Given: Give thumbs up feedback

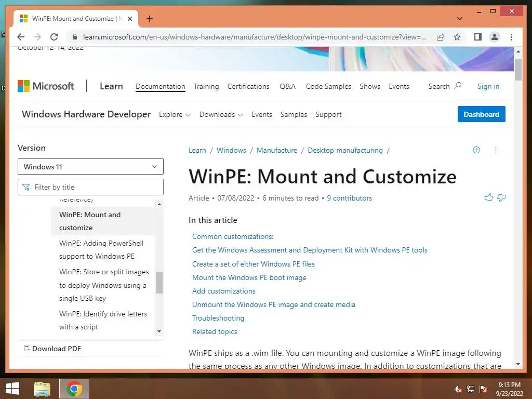Looking at the screenshot, I should (488, 197).
